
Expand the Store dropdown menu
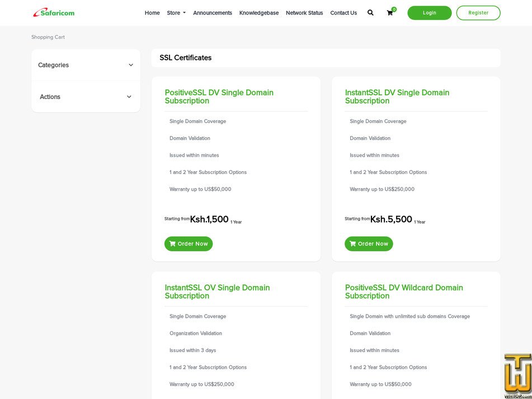pos(176,13)
